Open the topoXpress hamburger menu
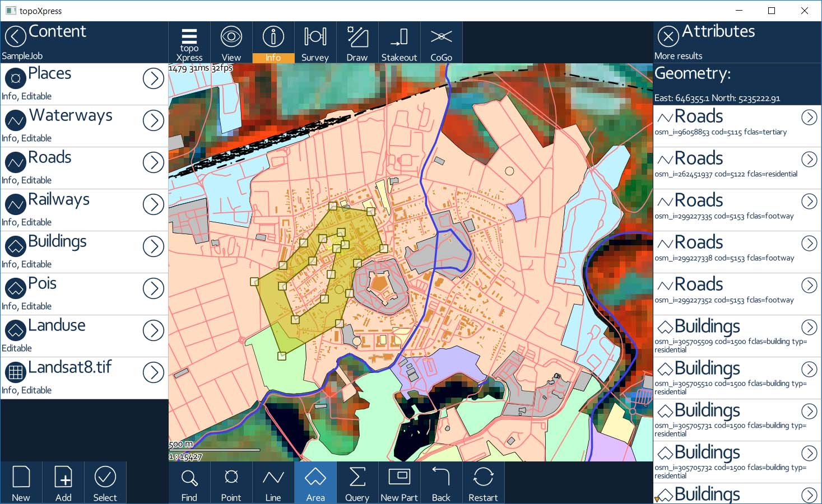Viewport: 822px width, 504px height. click(x=189, y=43)
